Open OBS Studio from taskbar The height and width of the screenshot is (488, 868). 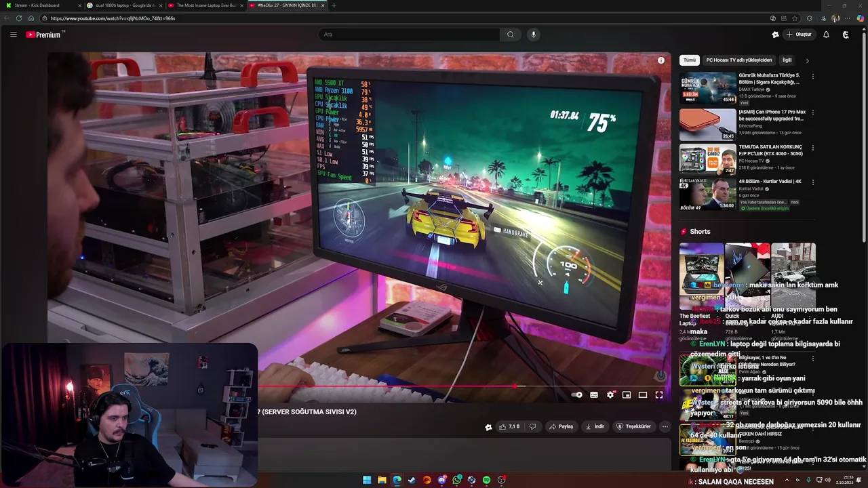[x=501, y=480]
